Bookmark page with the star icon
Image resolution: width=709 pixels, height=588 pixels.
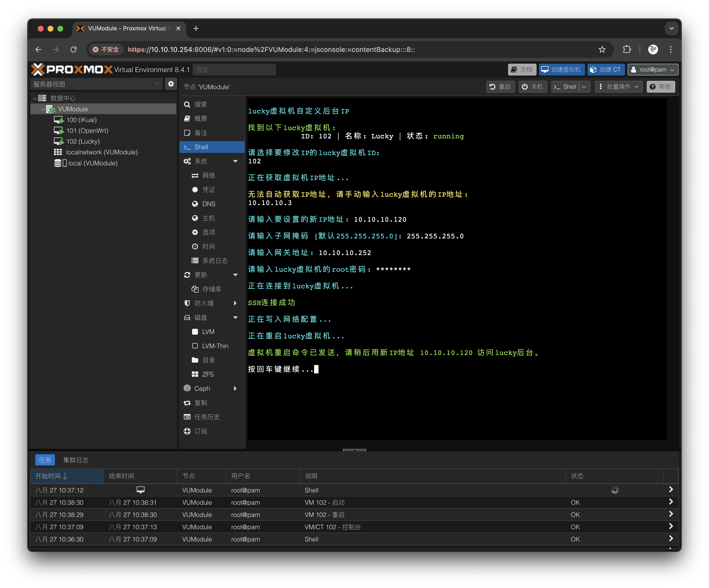602,50
